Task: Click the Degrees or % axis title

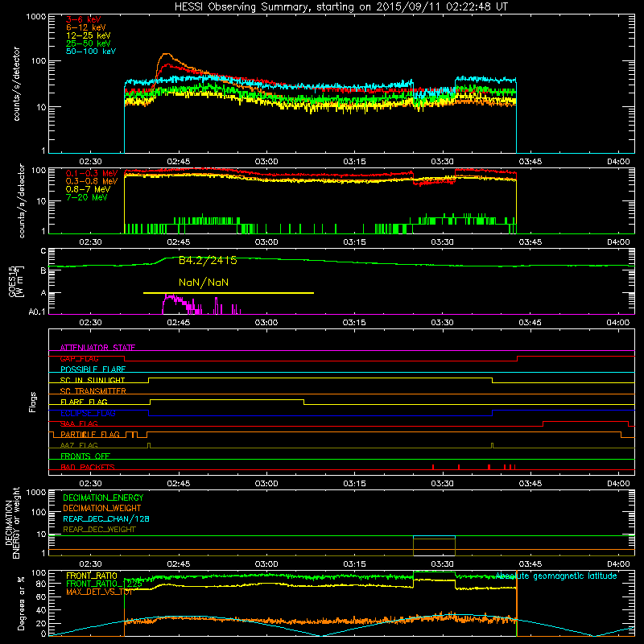Action: coord(21,603)
